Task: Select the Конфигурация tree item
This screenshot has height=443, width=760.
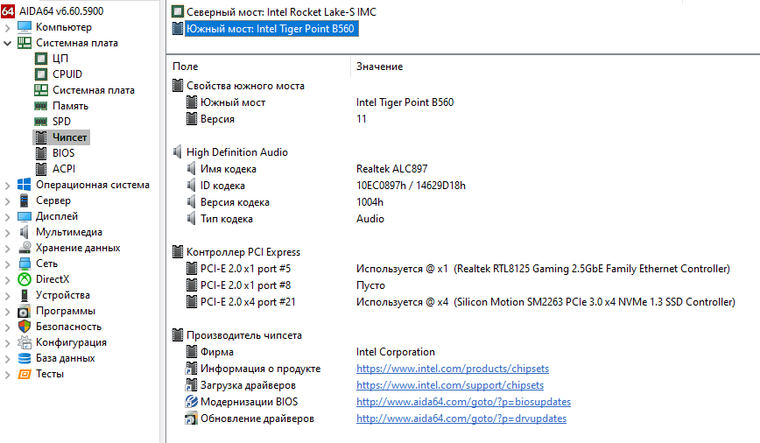Action: [71, 342]
